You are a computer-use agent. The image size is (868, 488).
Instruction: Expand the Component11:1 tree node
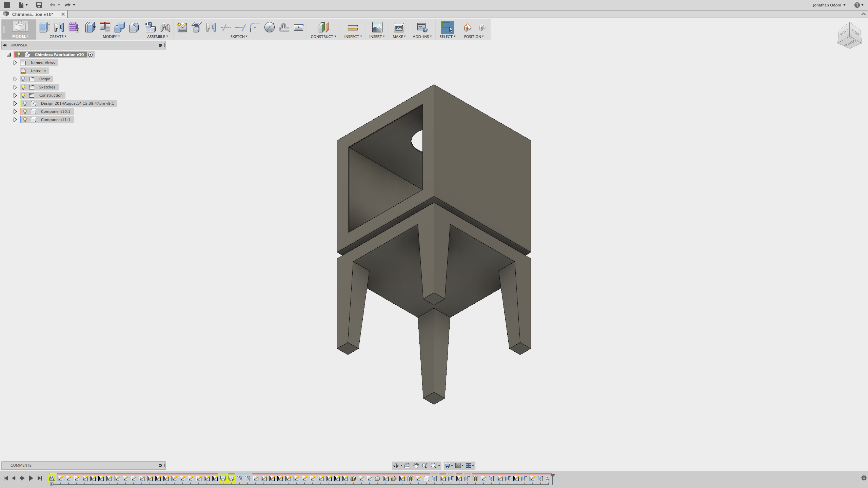point(15,120)
